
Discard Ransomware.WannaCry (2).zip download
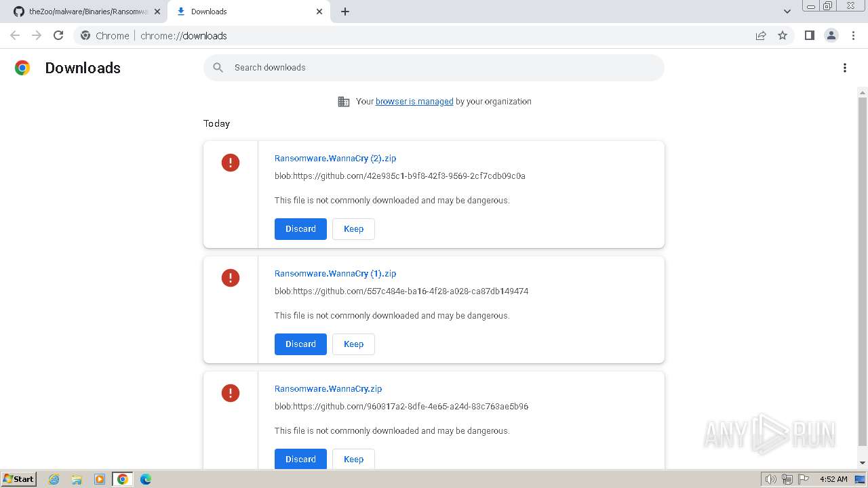300,229
